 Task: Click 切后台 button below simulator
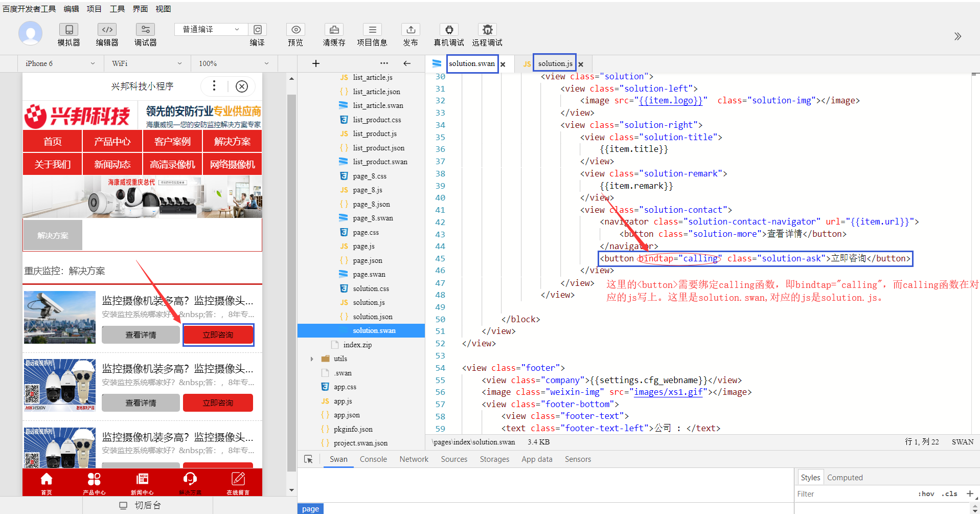tap(140, 505)
